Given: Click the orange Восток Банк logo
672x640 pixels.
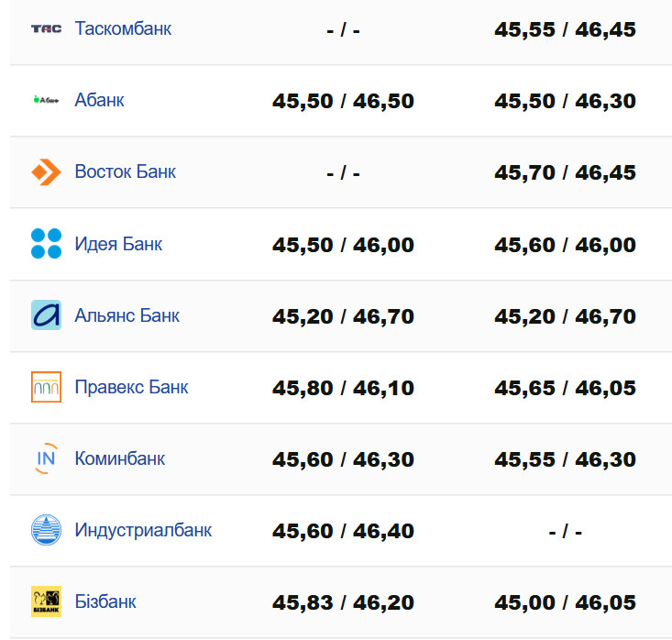Looking at the screenshot, I should click(46, 171).
